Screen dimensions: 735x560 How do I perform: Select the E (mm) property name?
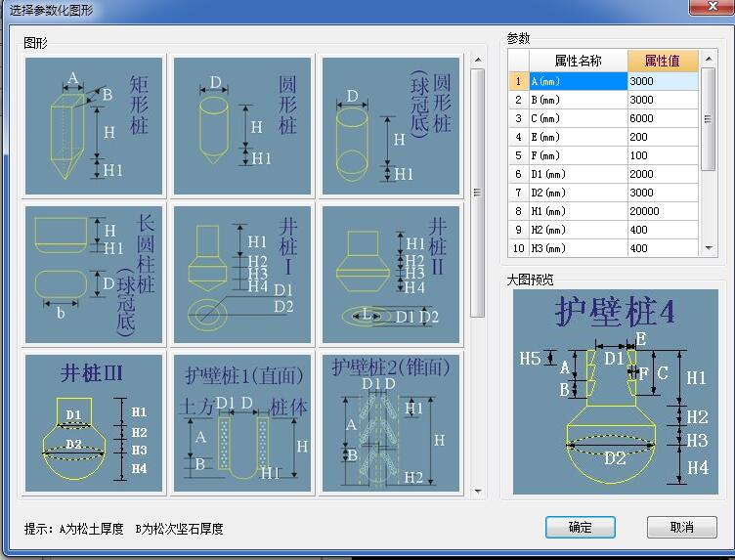pyautogui.click(x=579, y=137)
